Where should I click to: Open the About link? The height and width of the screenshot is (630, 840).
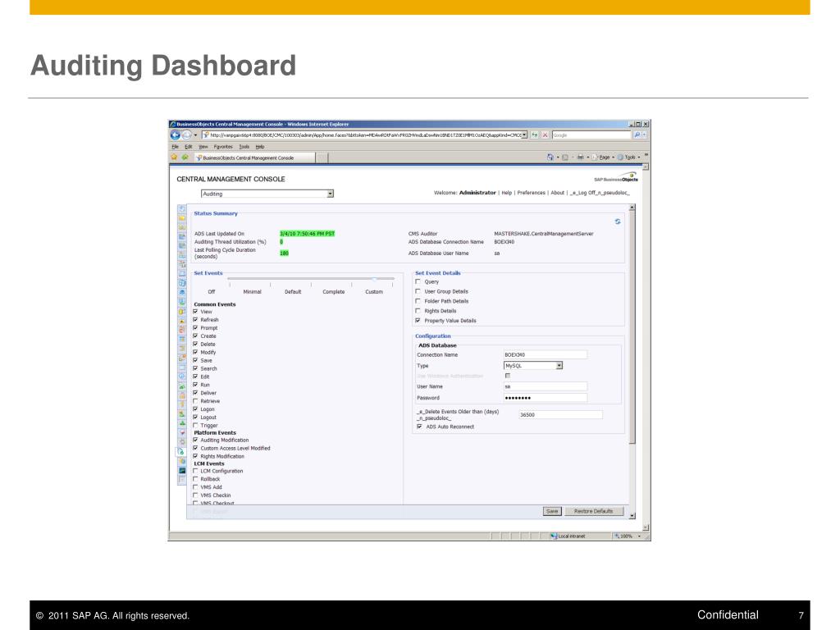[557, 193]
